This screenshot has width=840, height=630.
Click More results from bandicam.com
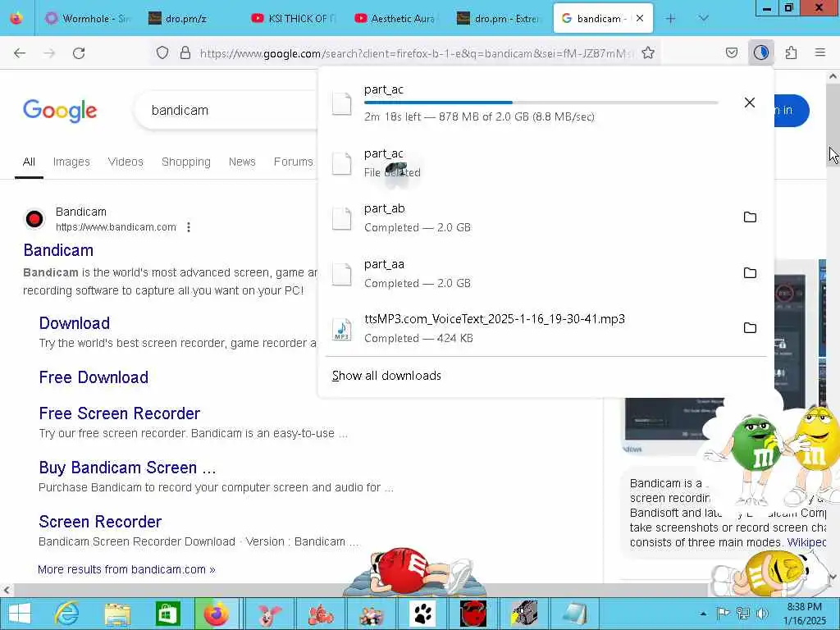(x=126, y=569)
